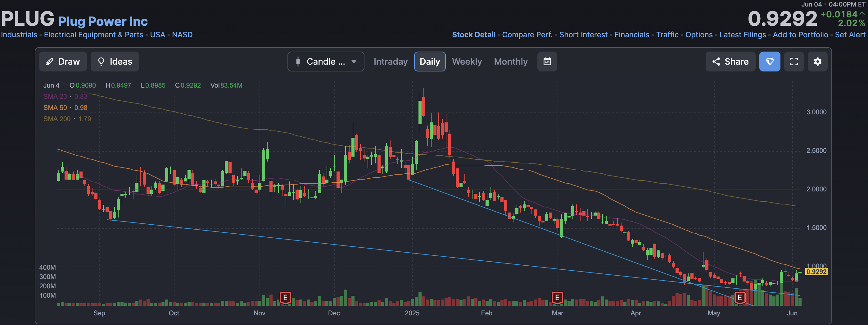This screenshot has height=325, width=868.
Task: Click the Plug Power Inc company name
Action: click(103, 21)
